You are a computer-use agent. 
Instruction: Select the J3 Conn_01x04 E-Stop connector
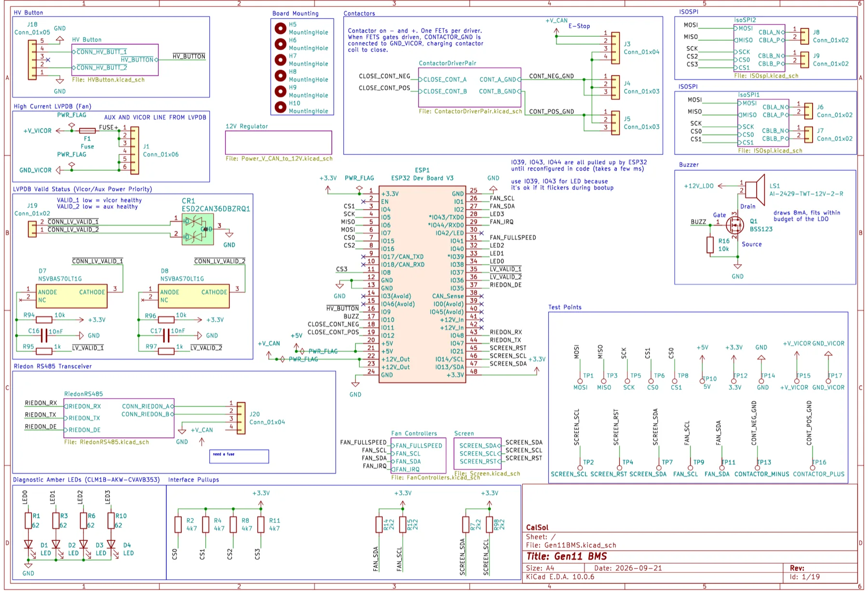click(615, 48)
